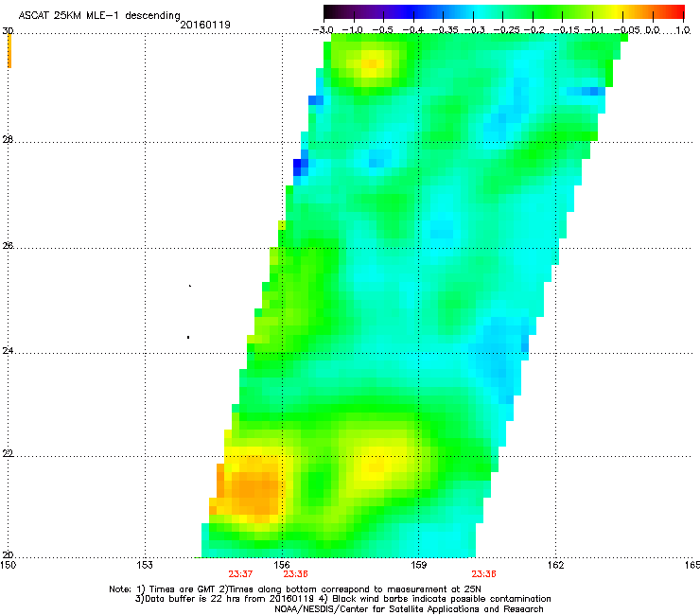The width and height of the screenshot is (700, 615).
Task: Click the longitude axis label "156"
Action: (282, 565)
